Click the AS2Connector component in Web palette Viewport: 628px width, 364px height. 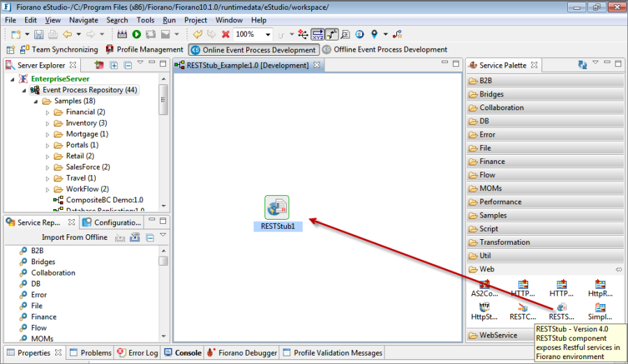click(485, 288)
